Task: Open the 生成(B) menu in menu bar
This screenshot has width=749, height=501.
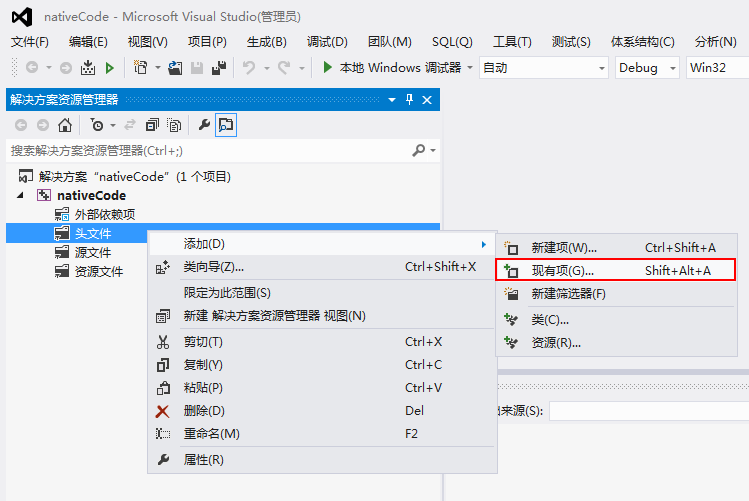Action: click(267, 42)
